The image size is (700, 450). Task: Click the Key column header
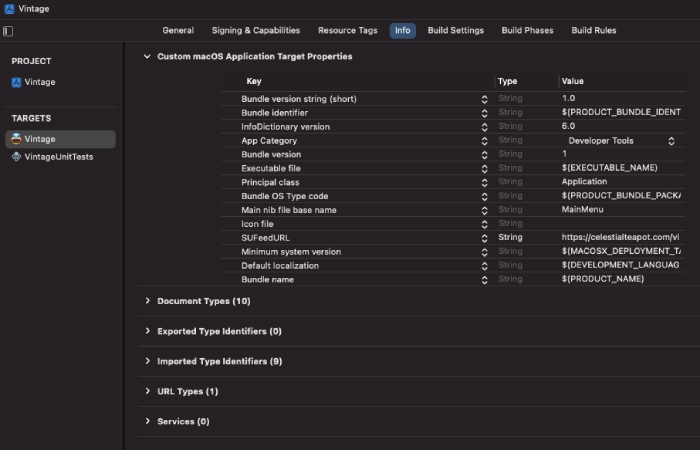point(254,81)
